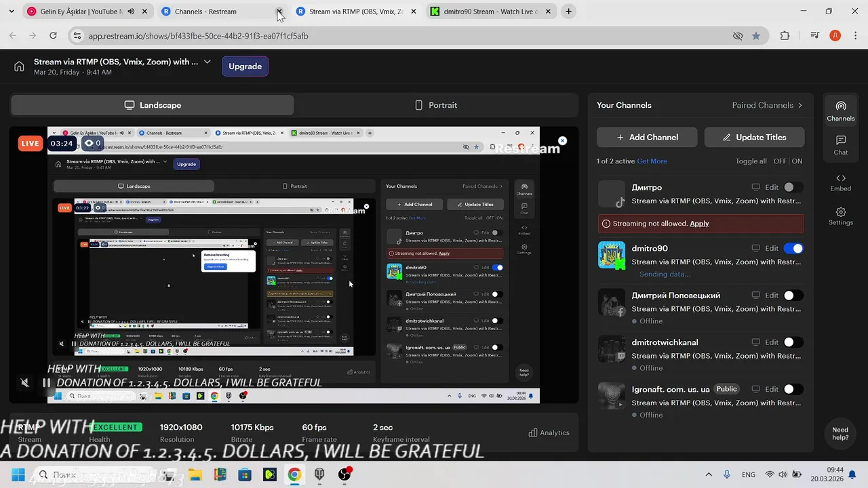This screenshot has height=488, width=868.
Task: Open the Chrome profile avatar
Action: [835, 36]
